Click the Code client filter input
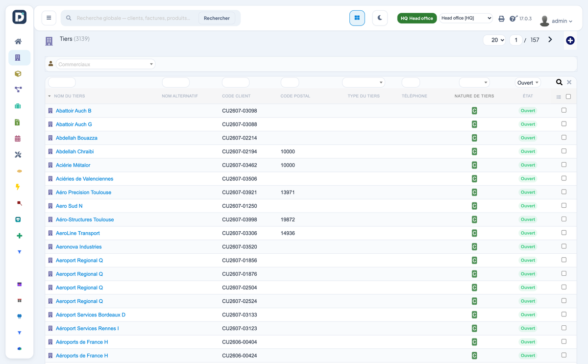Viewport: 588px width, 364px height. [x=236, y=82]
